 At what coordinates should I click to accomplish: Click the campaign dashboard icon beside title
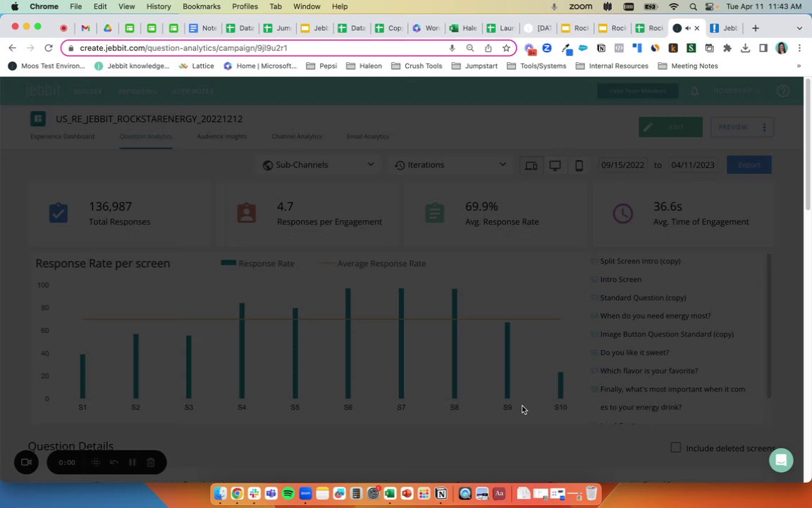pos(38,119)
